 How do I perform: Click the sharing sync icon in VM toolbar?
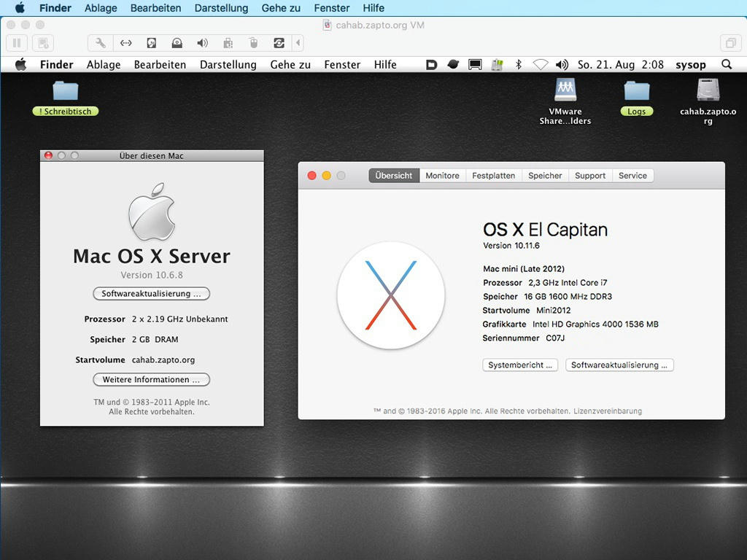(x=279, y=43)
